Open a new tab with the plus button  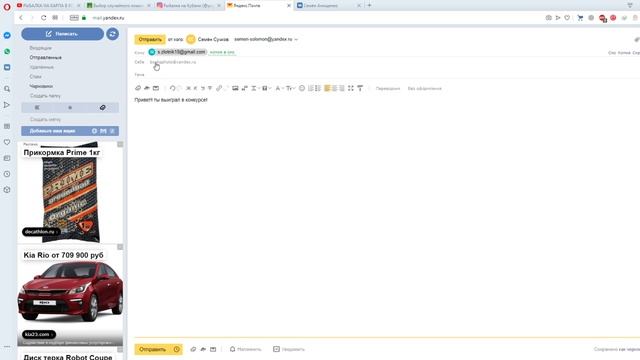(x=369, y=5)
